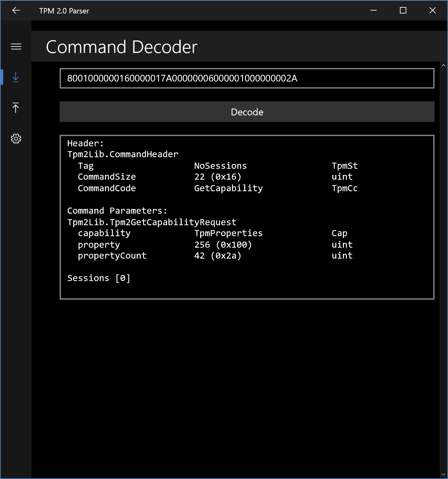Click the Sessions [0] line
The image size is (448, 479).
[99, 278]
